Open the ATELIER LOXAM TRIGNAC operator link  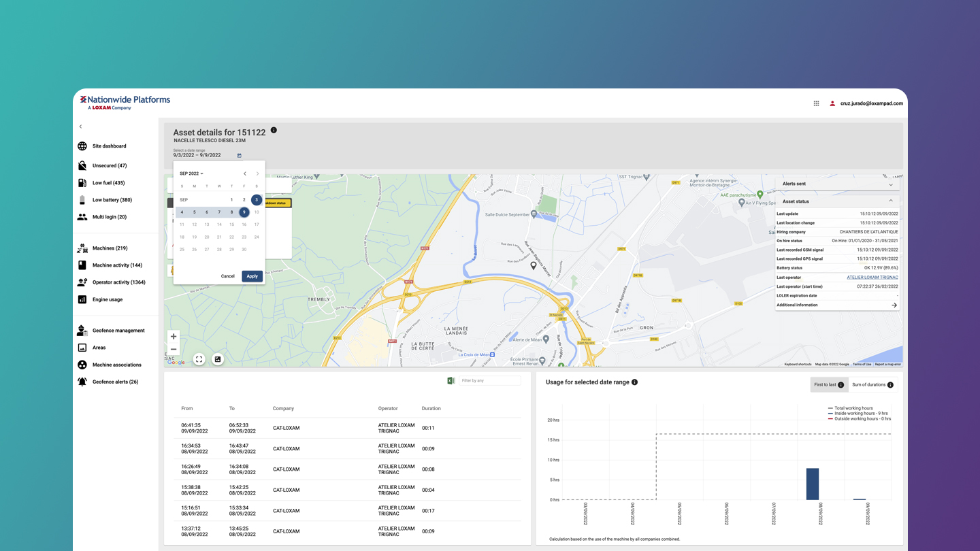[872, 278]
